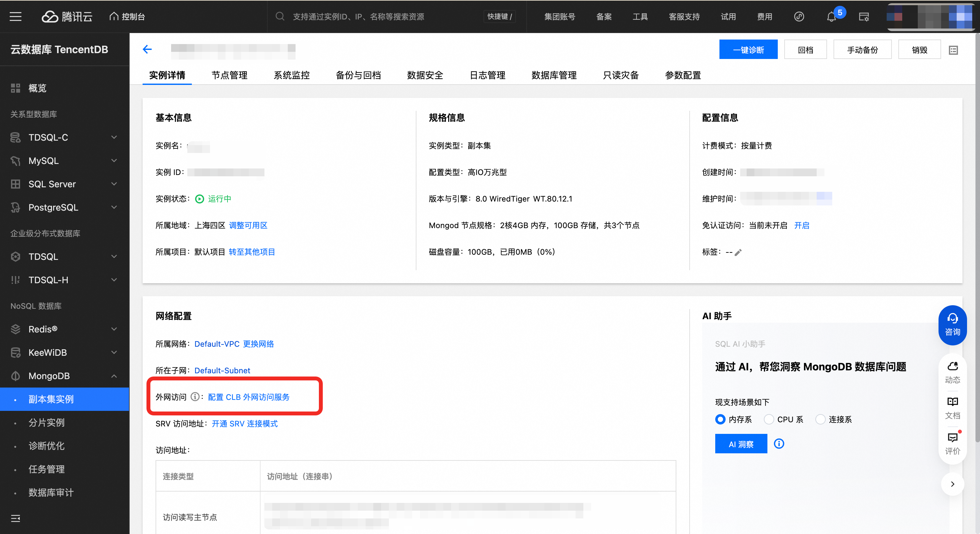
Task: Expand the MySQL menu chevron
Action: click(x=114, y=160)
